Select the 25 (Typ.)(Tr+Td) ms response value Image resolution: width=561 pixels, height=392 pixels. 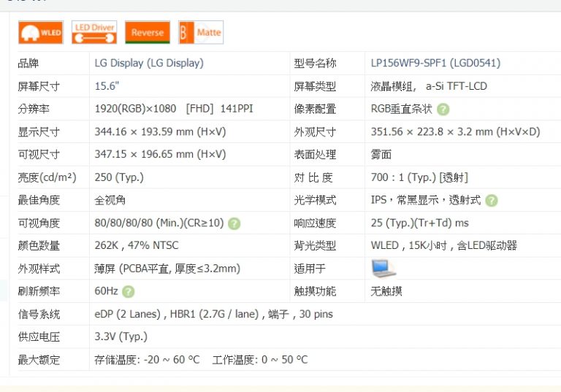tap(420, 223)
